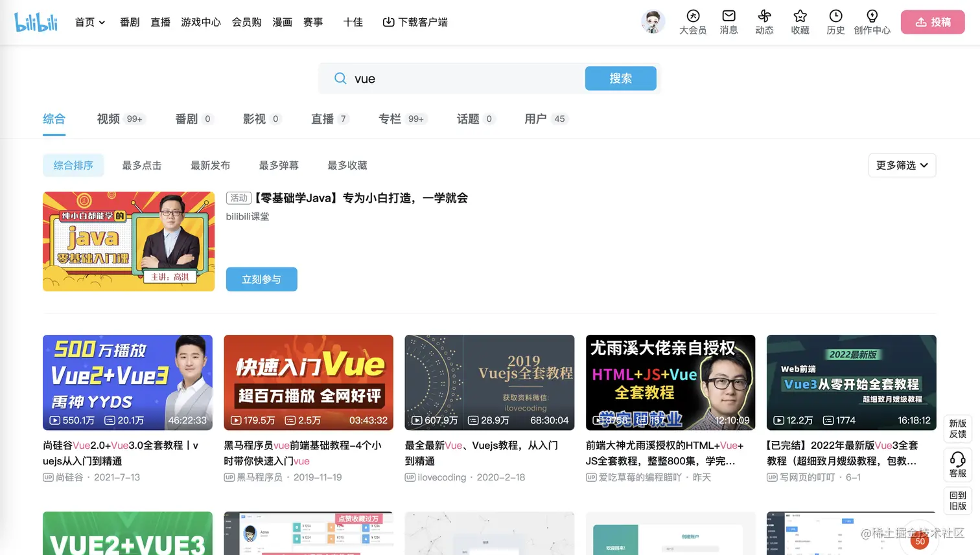Switch to the 影视 tab
The image size is (980, 555).
(x=262, y=119)
